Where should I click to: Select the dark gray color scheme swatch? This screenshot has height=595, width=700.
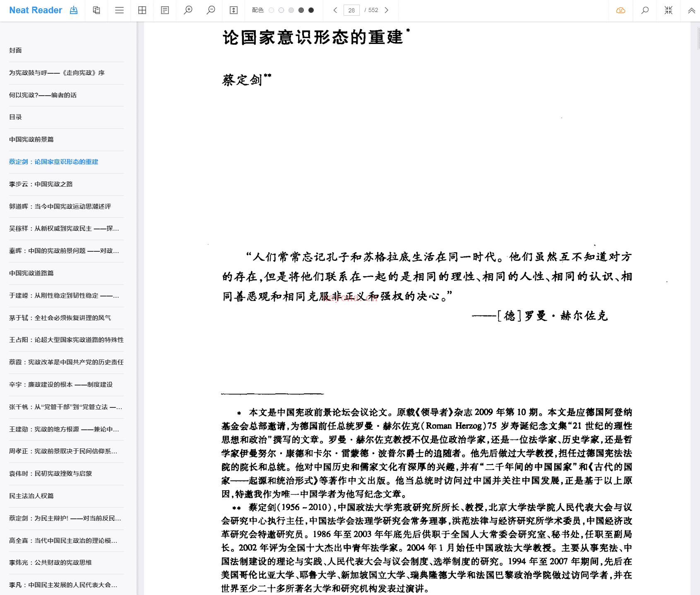pos(301,10)
